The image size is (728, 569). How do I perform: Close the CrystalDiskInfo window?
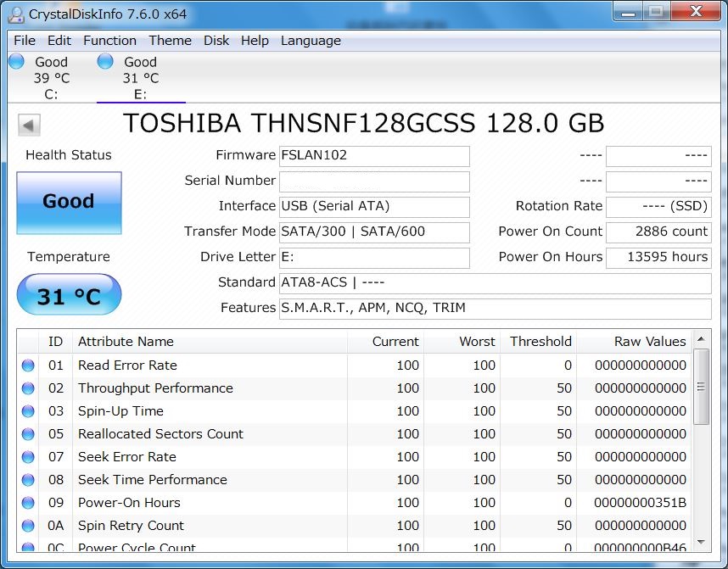[x=696, y=12]
